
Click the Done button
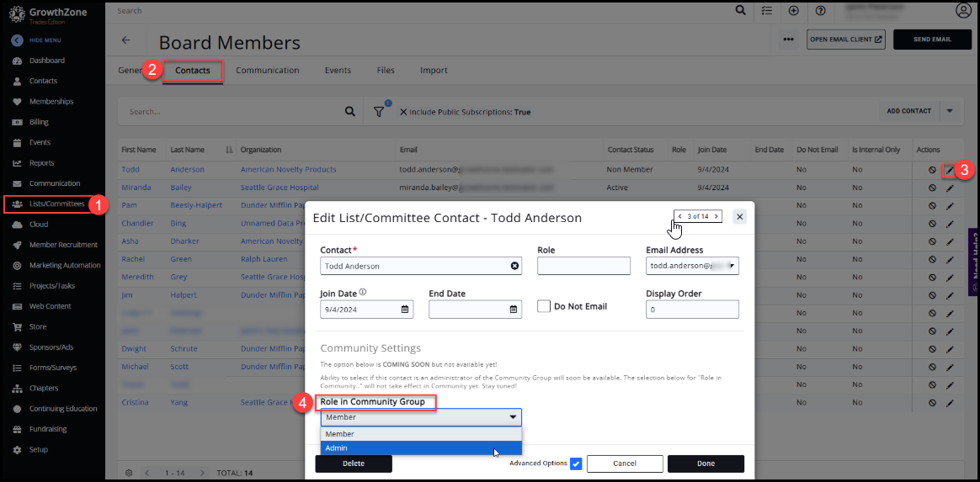pos(706,463)
